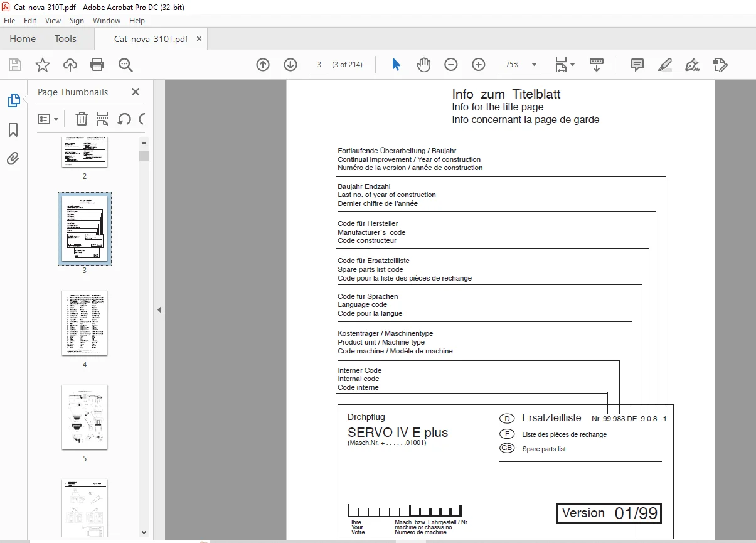This screenshot has width=756, height=543.
Task: Open the Window menu
Action: click(x=107, y=21)
